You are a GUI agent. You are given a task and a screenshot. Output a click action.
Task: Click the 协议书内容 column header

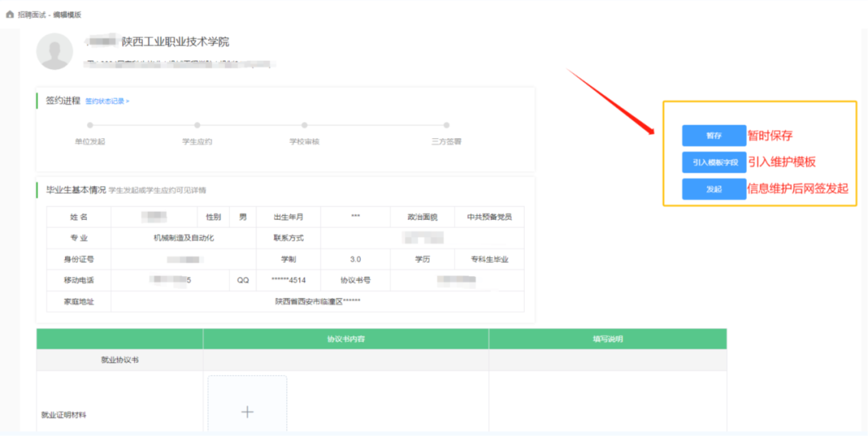click(x=346, y=339)
